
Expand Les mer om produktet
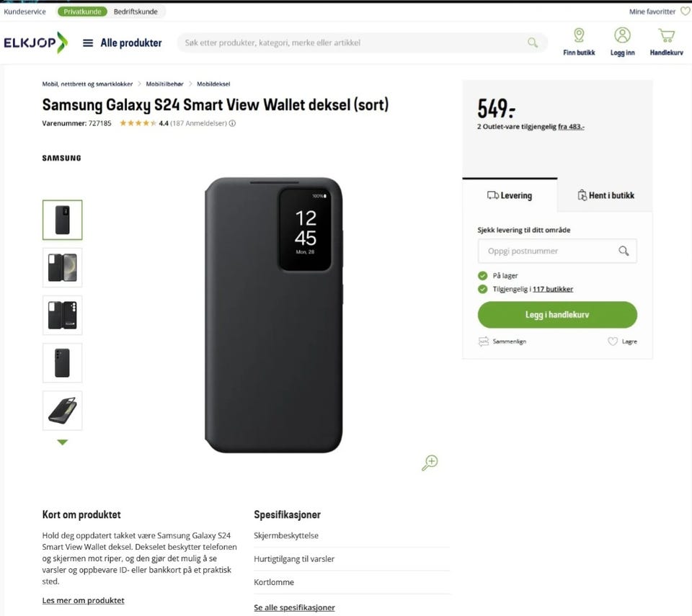(83, 600)
